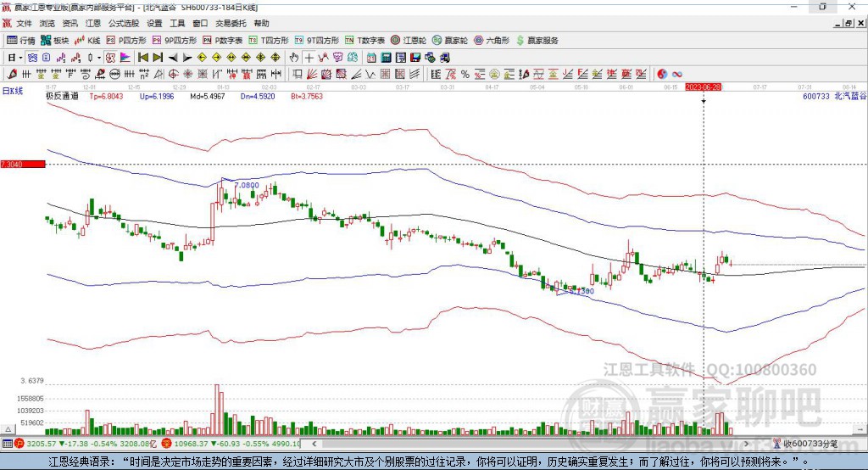This screenshot has width=868, height=470.
Task: Expand the candlestick type dropdown arrow
Action: point(98,58)
